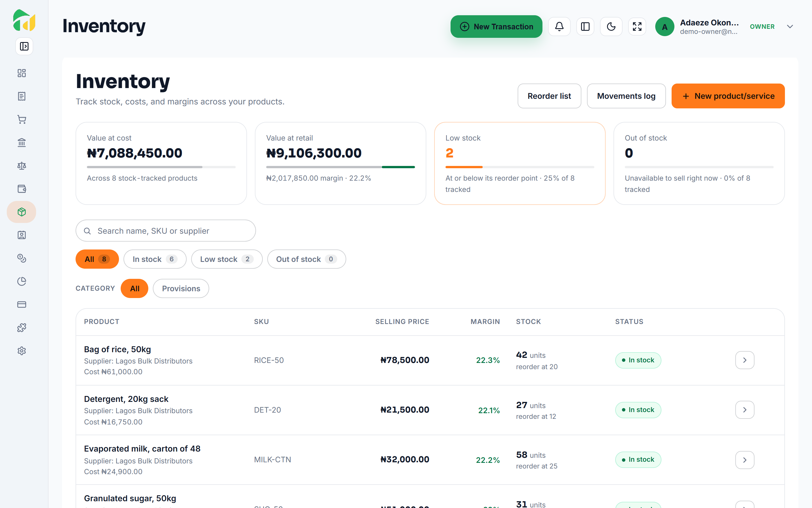Open the dashboard grid icon in sidebar

tap(22, 73)
